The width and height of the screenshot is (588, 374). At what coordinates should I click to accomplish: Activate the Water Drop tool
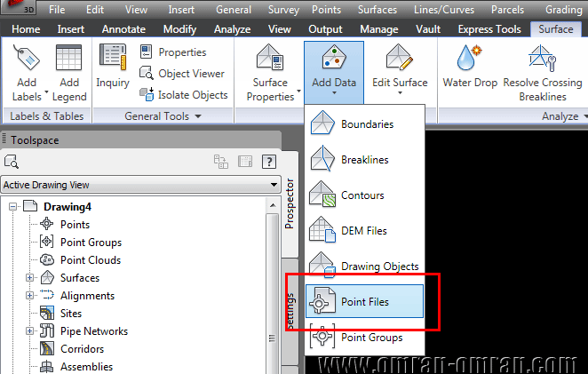pos(470,66)
